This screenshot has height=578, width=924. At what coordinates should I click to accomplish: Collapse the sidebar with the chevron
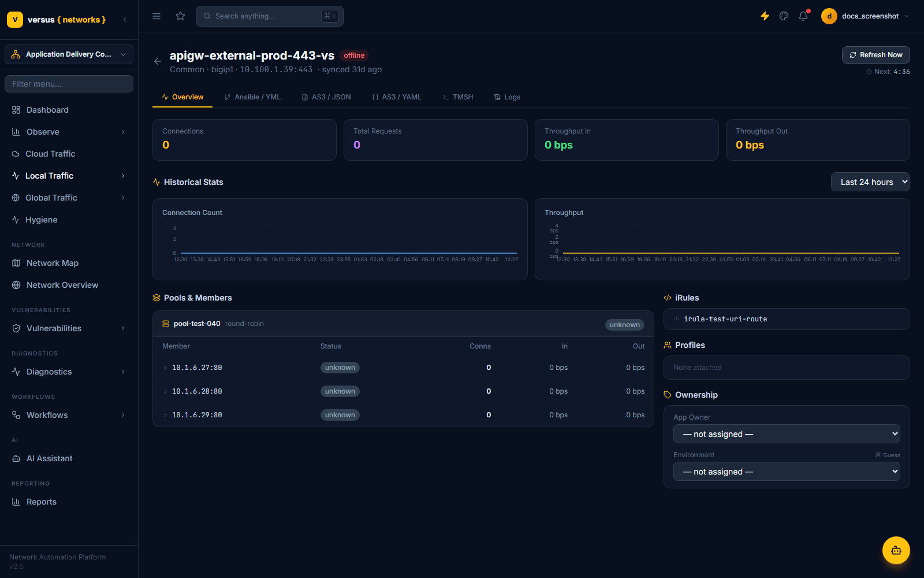pyautogui.click(x=125, y=20)
